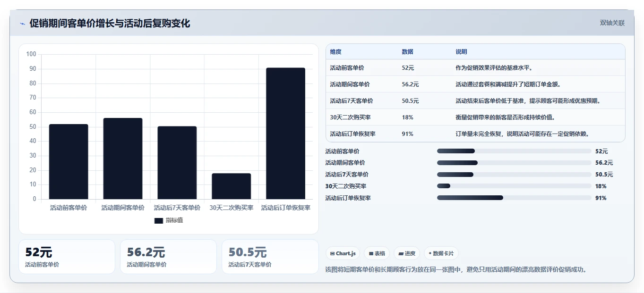Viewport: 644px width, 293px height.
Task: Click the 说明 column header
Action: click(x=461, y=51)
